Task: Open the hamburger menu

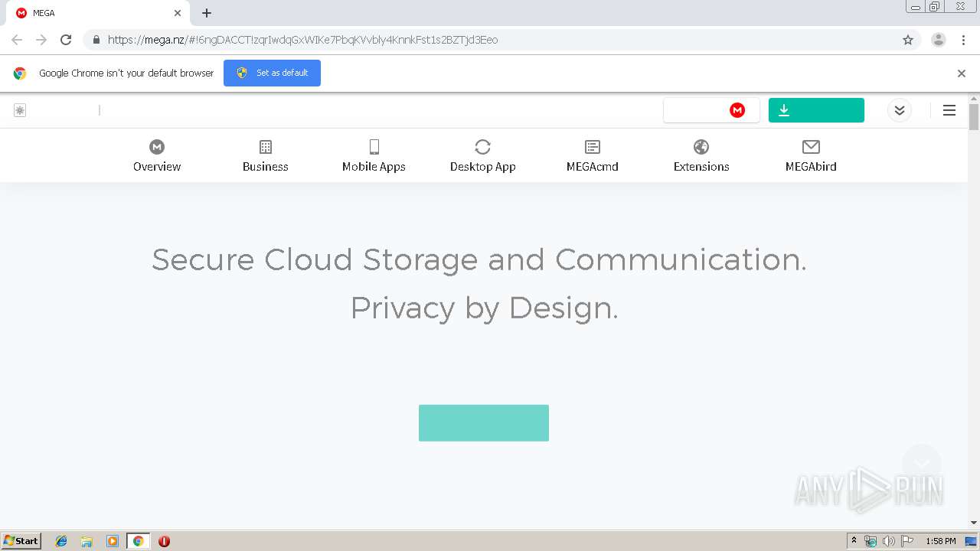Action: (x=949, y=110)
